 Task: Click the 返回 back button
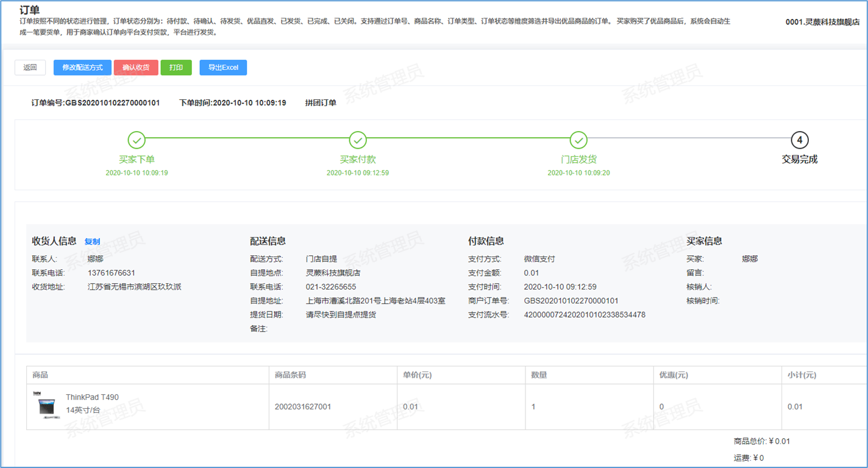pos(30,68)
